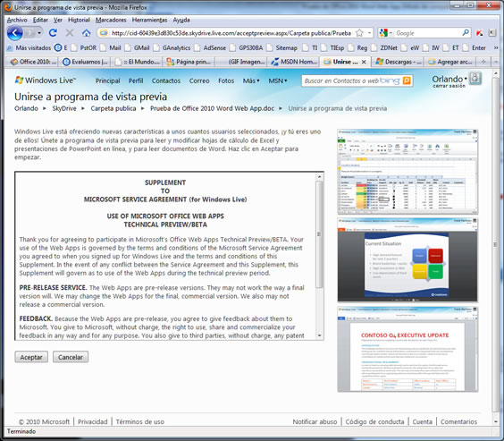Click the stop loading X icon

pos(70,33)
